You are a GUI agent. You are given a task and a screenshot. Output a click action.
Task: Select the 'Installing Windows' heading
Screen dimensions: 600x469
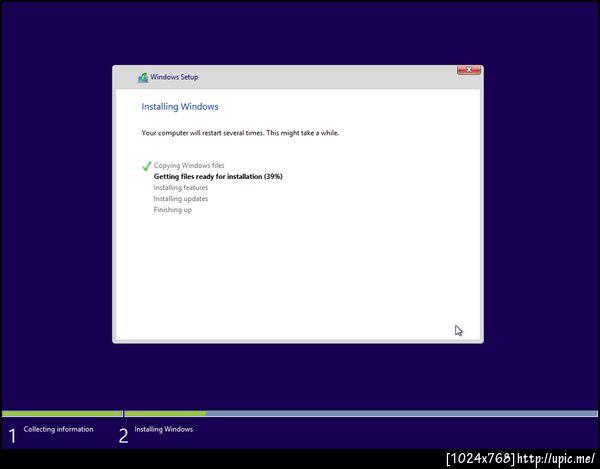[x=180, y=107]
